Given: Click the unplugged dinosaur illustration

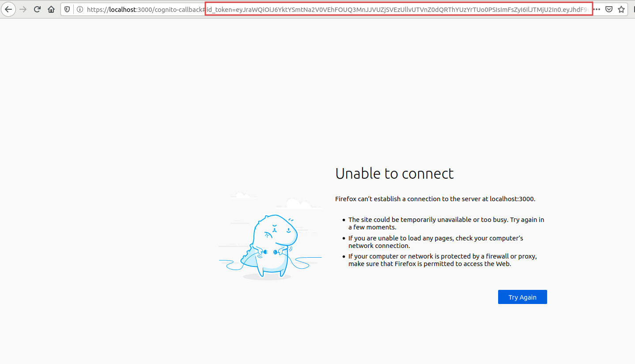Looking at the screenshot, I should [270, 245].
